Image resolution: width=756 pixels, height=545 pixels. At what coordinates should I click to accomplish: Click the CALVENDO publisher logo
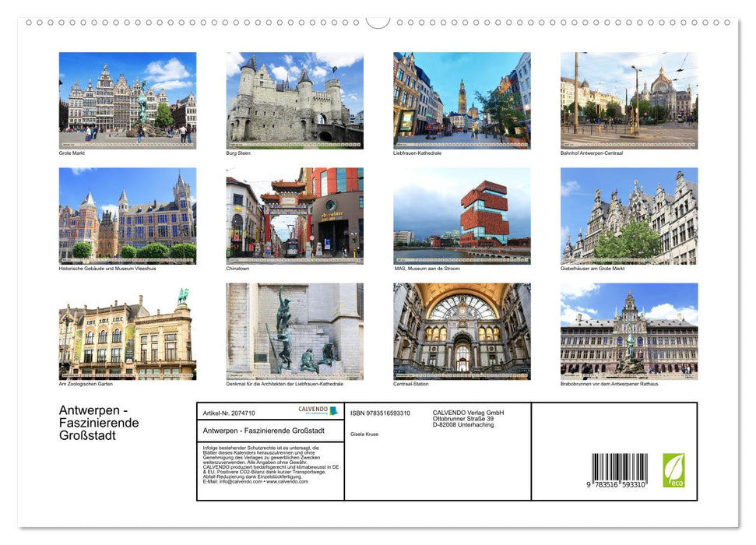pos(316,411)
